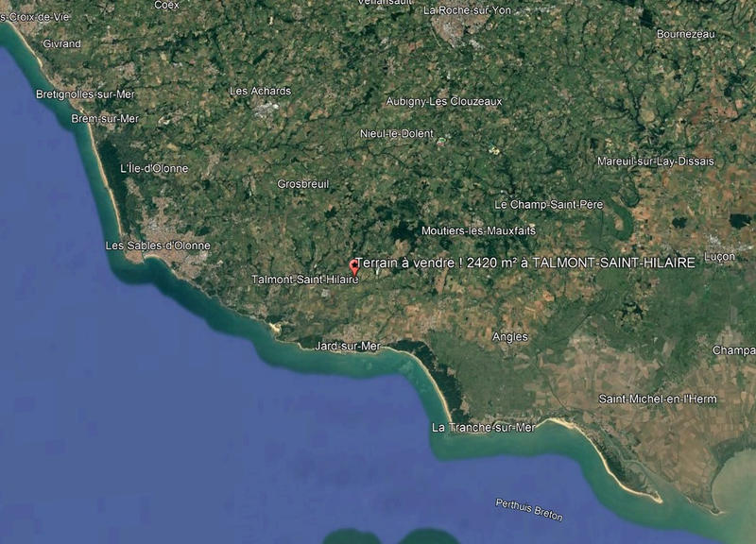Click the Brem-sur-Mer coastal label
This screenshot has width=756, height=544.
(105, 119)
